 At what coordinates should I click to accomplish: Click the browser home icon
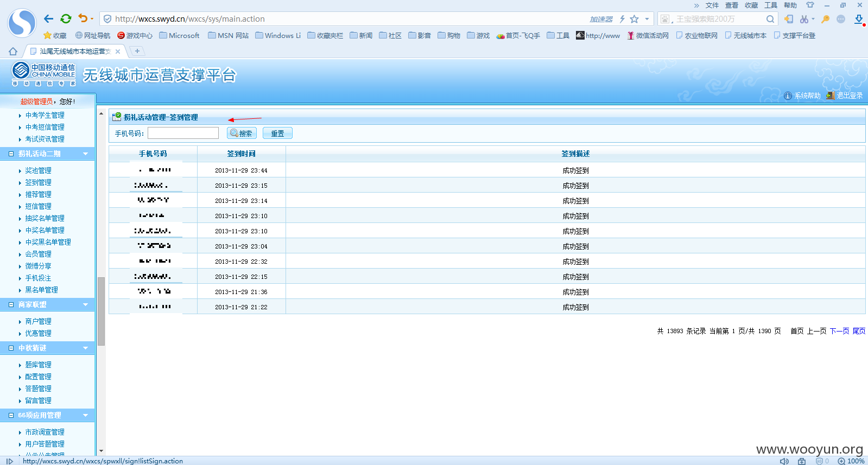[13, 51]
